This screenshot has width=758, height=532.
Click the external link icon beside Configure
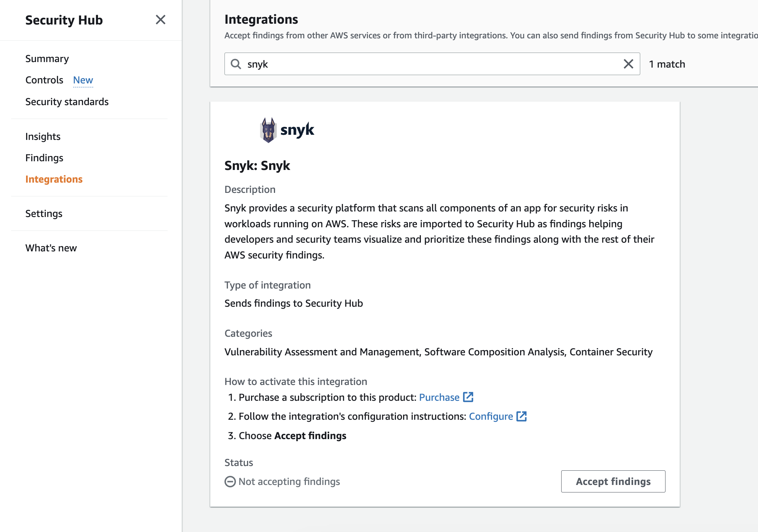[521, 416]
